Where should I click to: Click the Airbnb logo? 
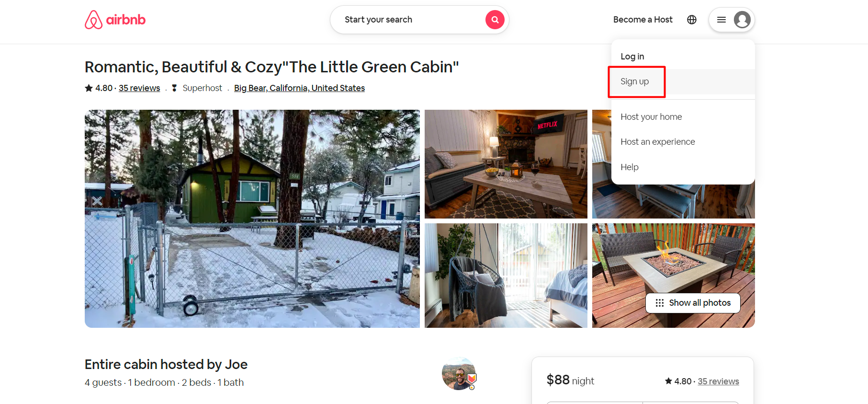coord(114,20)
